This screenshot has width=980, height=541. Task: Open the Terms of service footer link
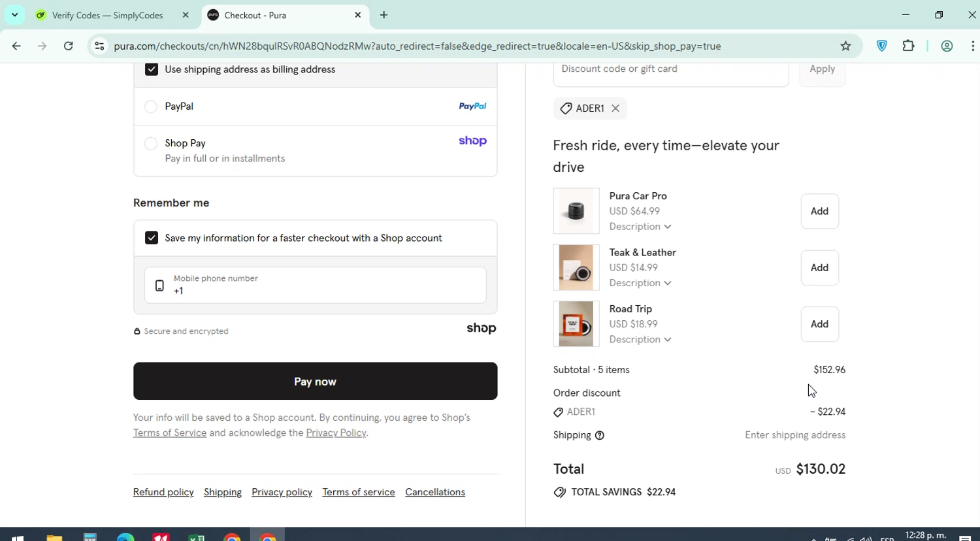point(359,492)
